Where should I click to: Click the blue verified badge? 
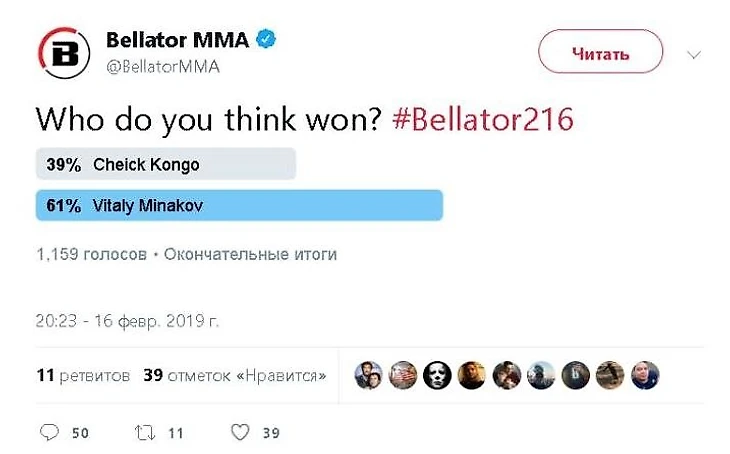click(267, 40)
